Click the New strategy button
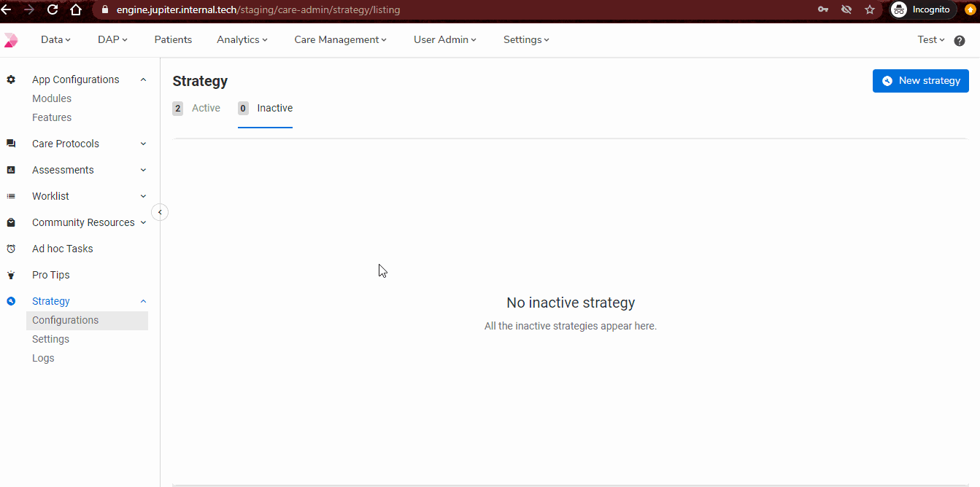 coord(921,81)
